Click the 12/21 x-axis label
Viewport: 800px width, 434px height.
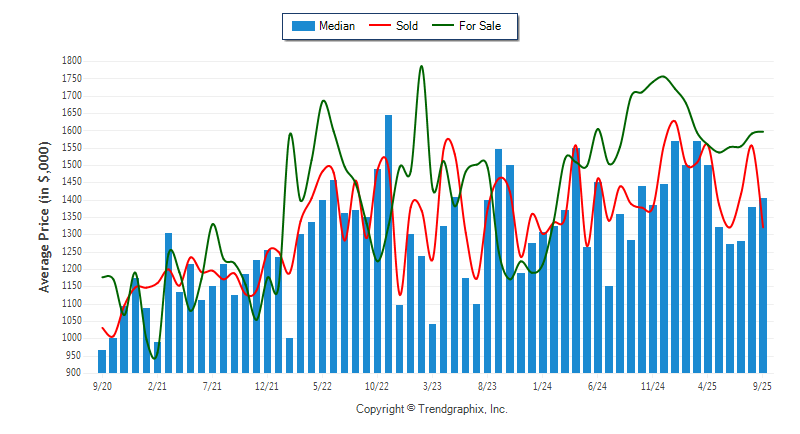click(267, 385)
